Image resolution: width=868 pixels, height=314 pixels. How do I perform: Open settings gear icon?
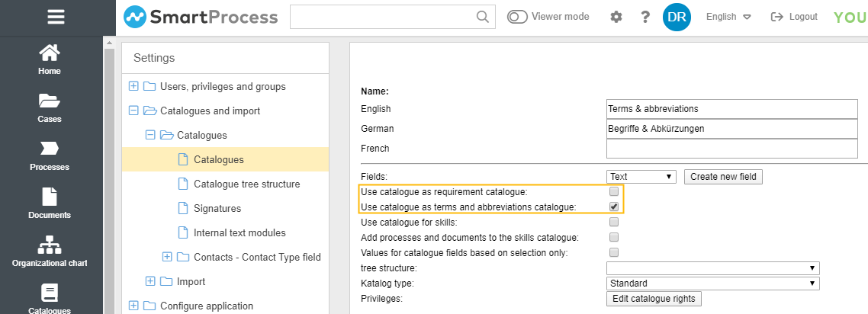[x=616, y=17]
